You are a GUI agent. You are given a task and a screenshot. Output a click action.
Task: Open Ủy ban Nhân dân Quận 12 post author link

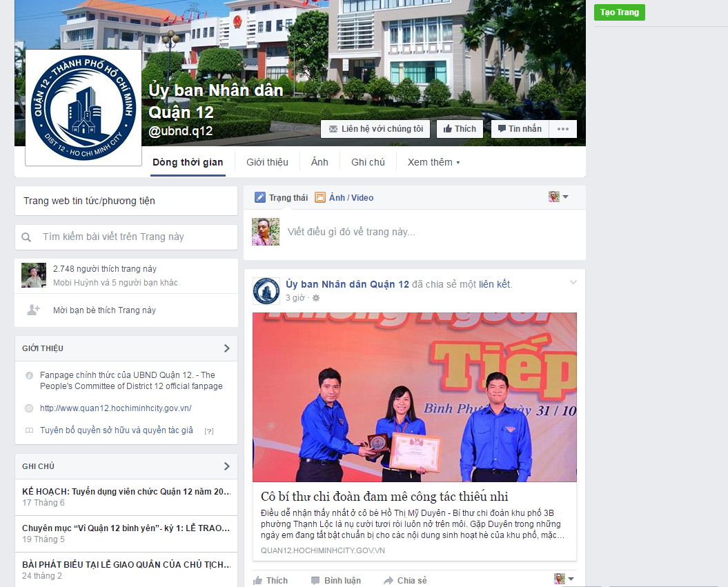(347, 284)
